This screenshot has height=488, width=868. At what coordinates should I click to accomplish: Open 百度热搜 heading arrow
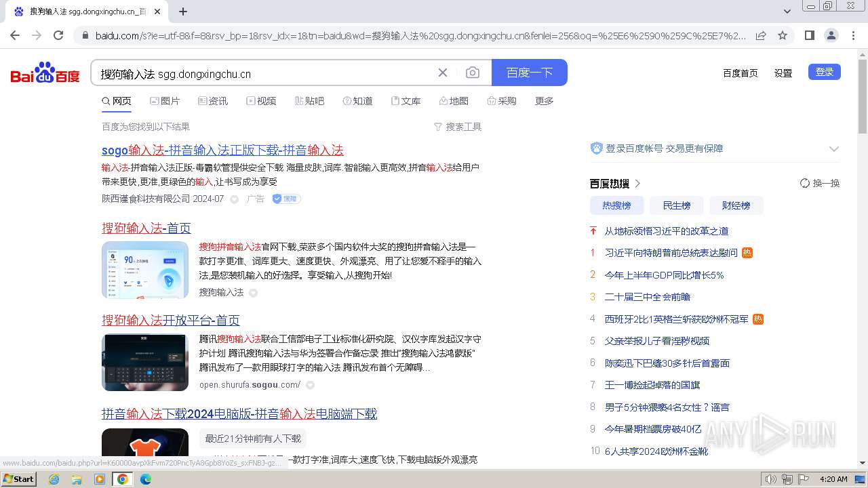point(637,184)
